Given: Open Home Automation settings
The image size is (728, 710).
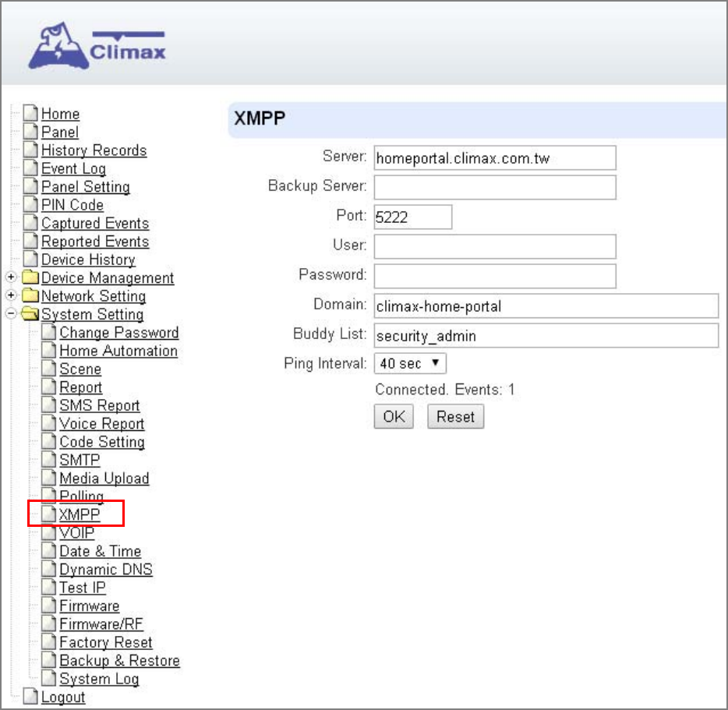Looking at the screenshot, I should pos(118,351).
